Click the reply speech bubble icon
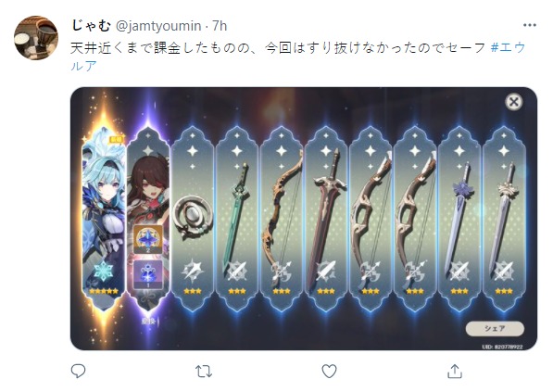 (x=79, y=371)
